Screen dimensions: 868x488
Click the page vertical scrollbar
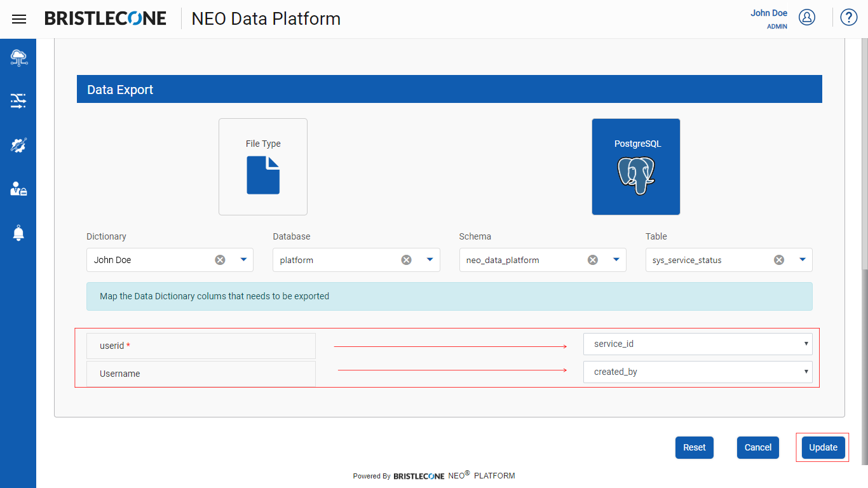(x=864, y=366)
